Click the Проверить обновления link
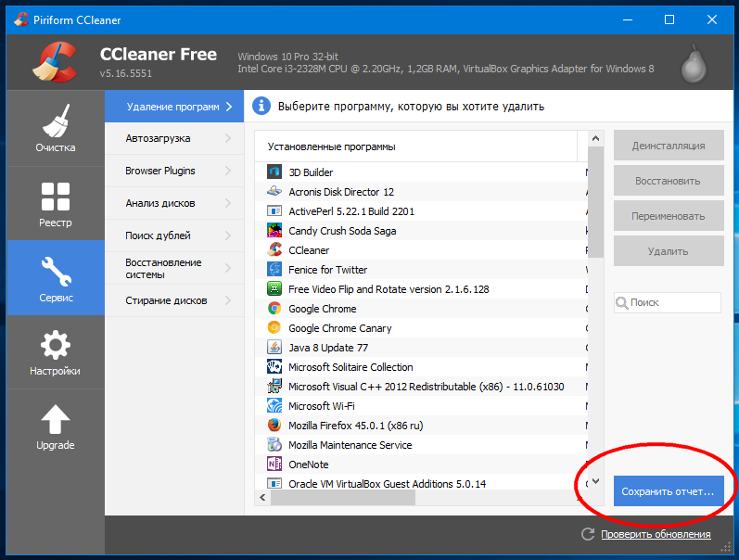The image size is (739, 560). click(x=656, y=534)
